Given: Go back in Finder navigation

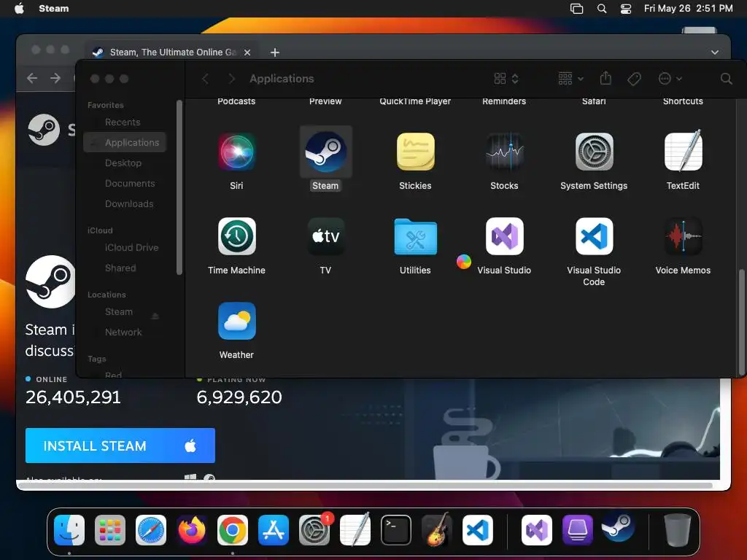Looking at the screenshot, I should point(205,79).
